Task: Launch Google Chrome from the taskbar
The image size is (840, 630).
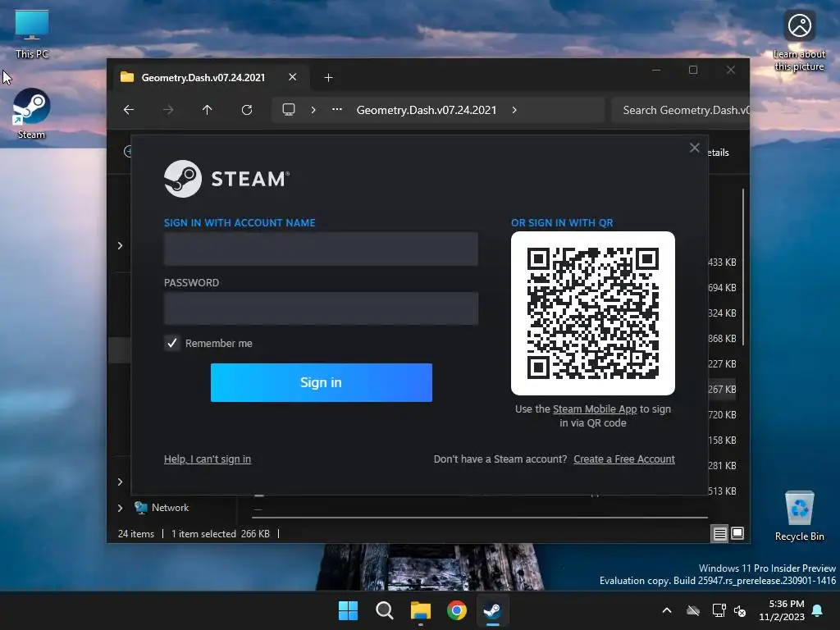Action: tap(456, 610)
